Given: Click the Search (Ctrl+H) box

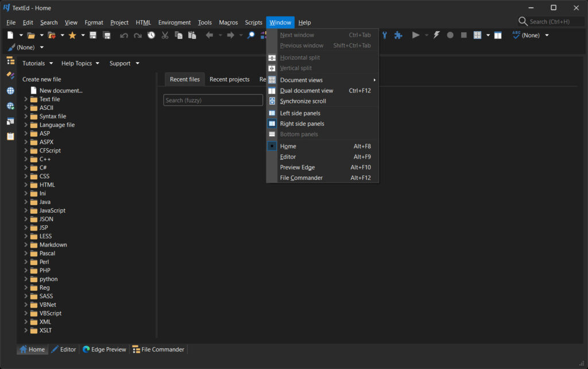Looking at the screenshot, I should click(550, 22).
